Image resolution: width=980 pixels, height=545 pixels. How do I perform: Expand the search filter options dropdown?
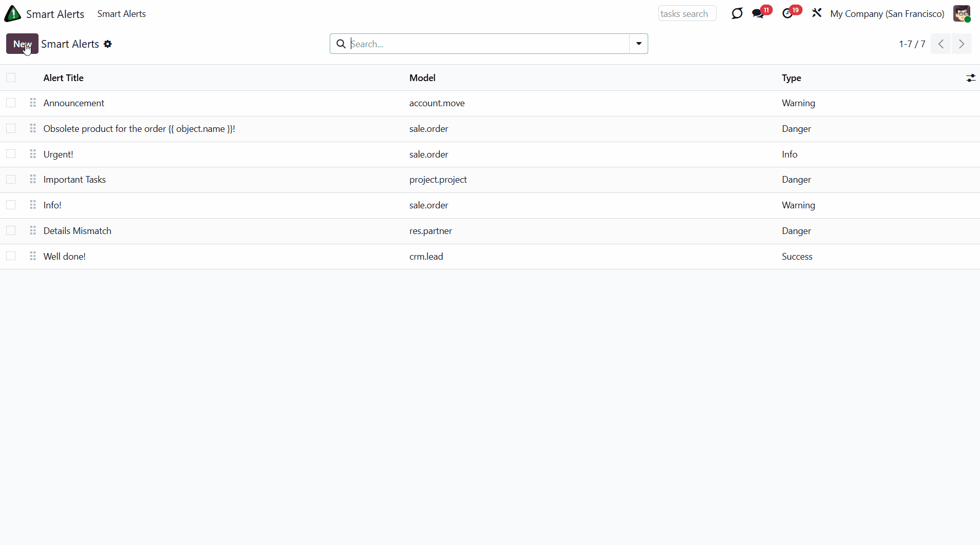click(638, 44)
